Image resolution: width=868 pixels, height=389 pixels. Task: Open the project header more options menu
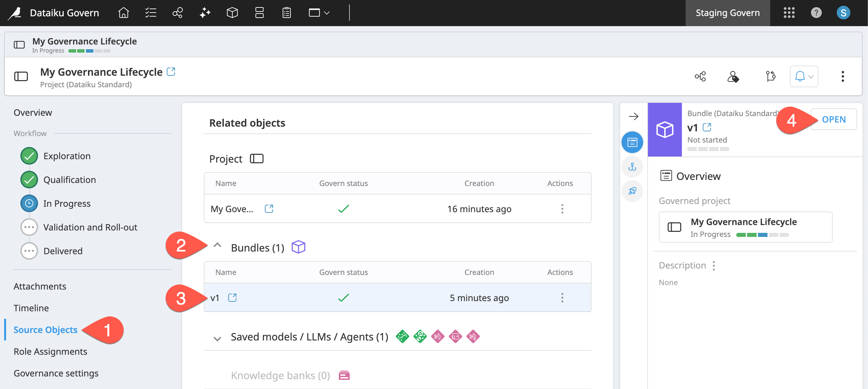tap(843, 76)
